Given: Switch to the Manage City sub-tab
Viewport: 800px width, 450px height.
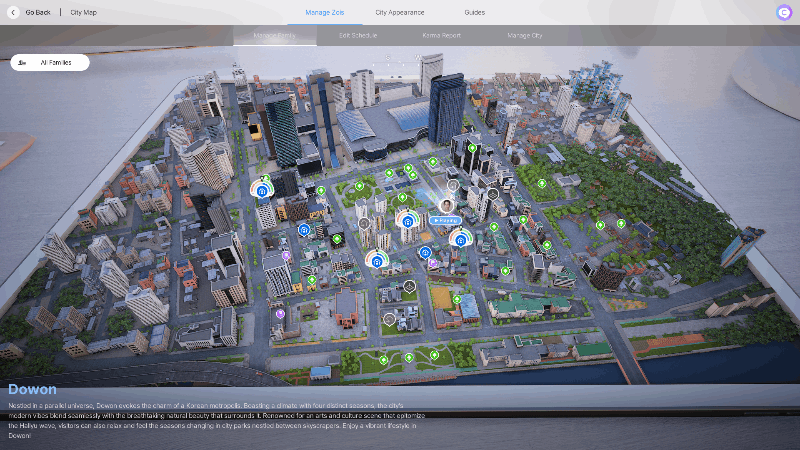Looking at the screenshot, I should click(524, 35).
